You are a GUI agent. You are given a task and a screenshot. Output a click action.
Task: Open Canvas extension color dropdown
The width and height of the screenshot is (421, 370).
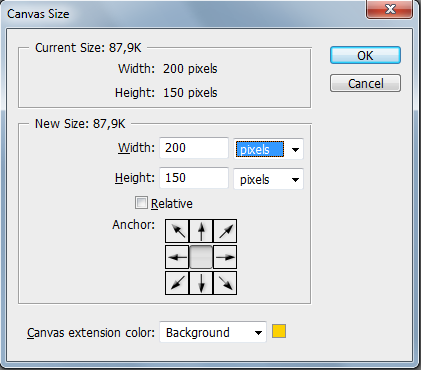pos(213,332)
